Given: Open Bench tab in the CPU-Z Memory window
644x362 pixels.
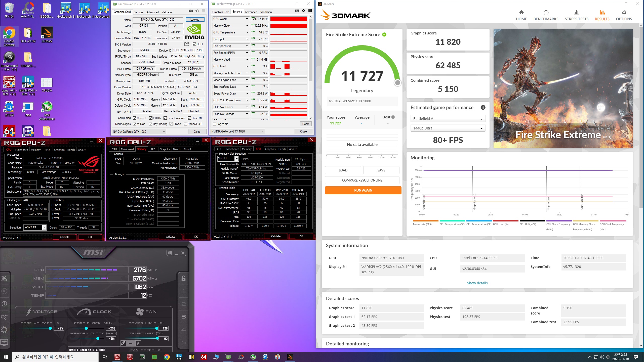Looking at the screenshot, I should tap(177, 149).
